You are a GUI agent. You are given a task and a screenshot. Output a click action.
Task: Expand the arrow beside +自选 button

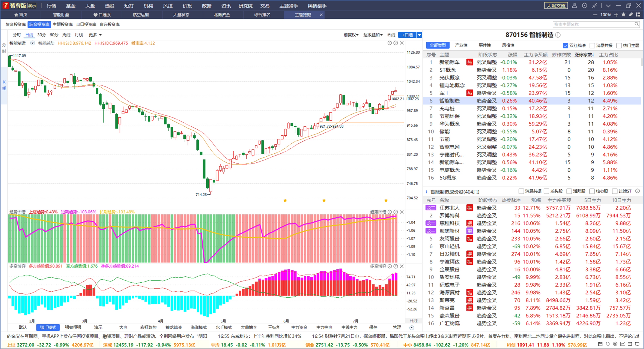(420, 35)
